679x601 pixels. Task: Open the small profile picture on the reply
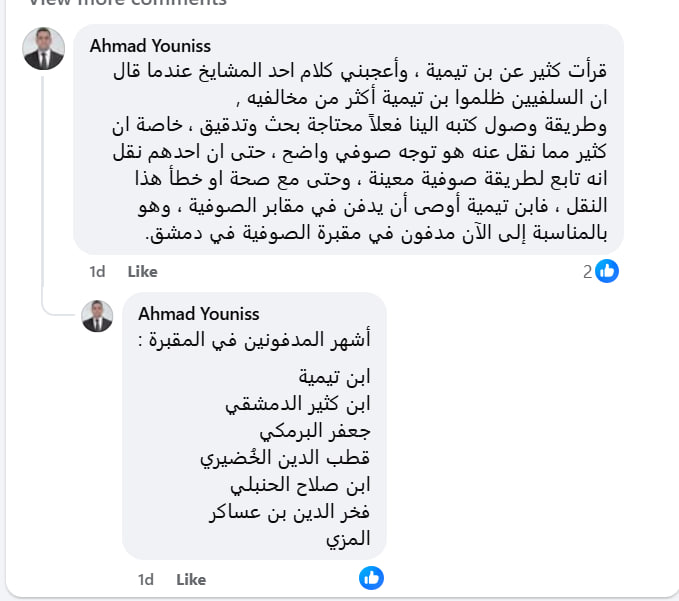tap(97, 316)
